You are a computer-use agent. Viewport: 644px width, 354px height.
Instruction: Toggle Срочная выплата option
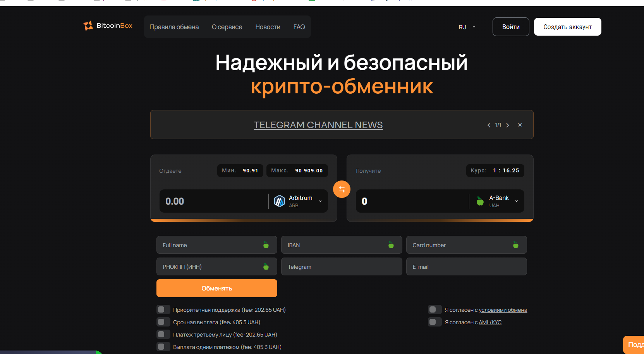coord(163,322)
